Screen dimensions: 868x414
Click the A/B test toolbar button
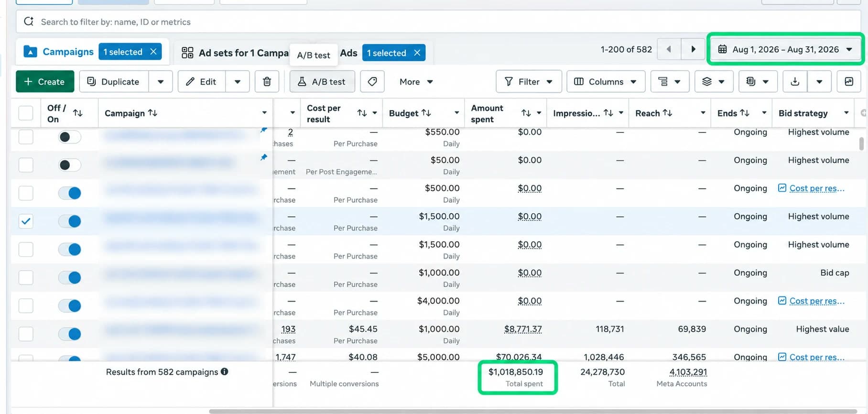[x=322, y=82]
